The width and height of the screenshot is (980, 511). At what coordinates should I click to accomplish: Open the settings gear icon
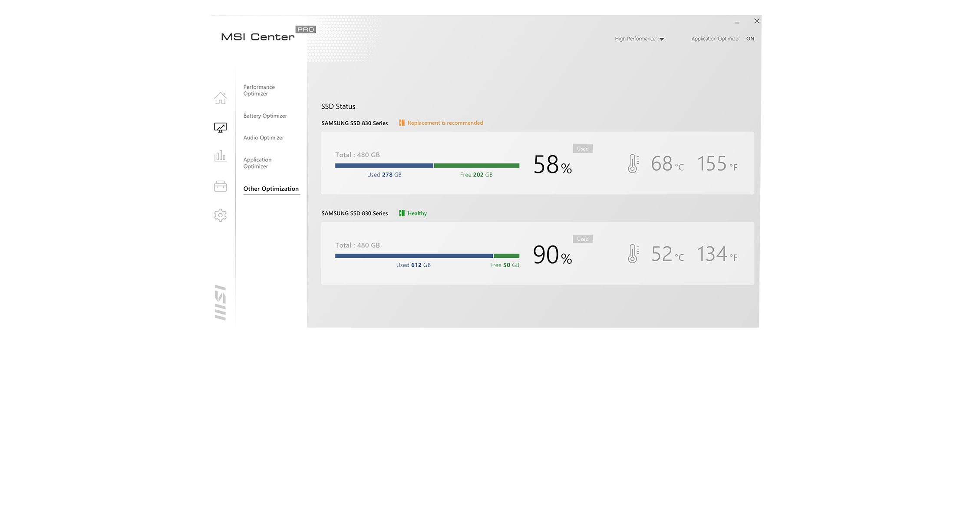(220, 215)
